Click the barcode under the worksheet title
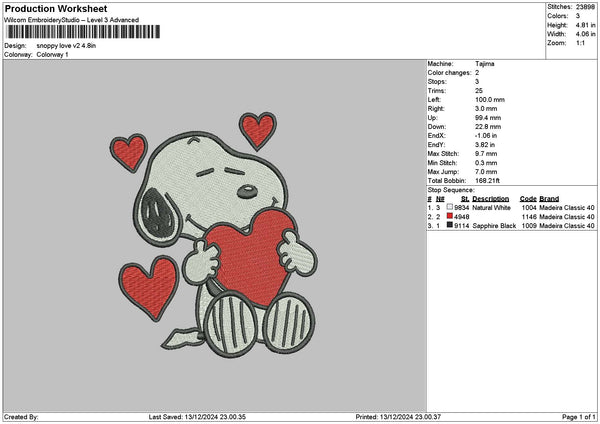This screenshot has height=424, width=600. (83, 32)
